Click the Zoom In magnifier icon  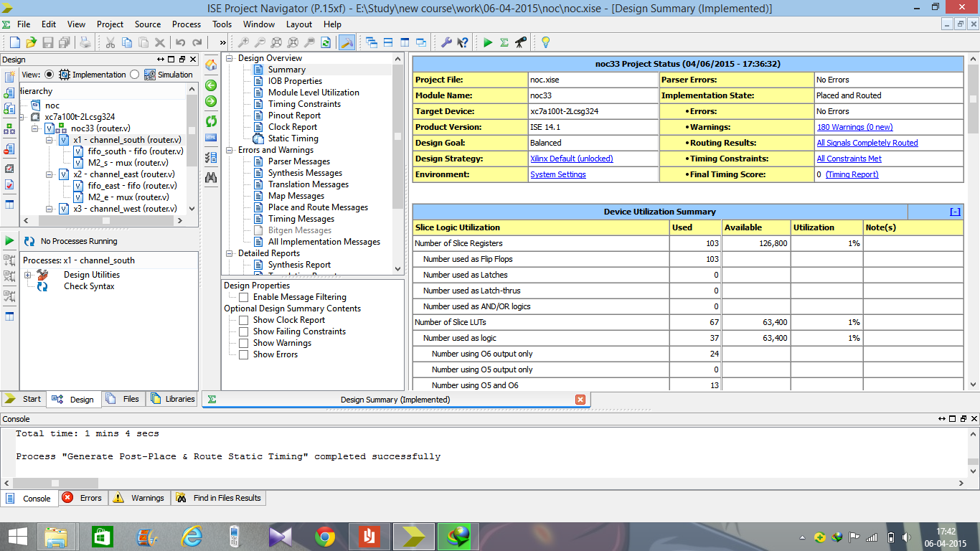pos(244,42)
